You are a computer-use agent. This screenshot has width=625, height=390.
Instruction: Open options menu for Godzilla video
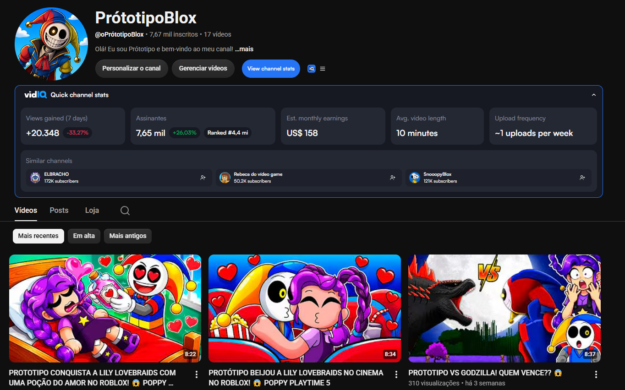(x=596, y=374)
